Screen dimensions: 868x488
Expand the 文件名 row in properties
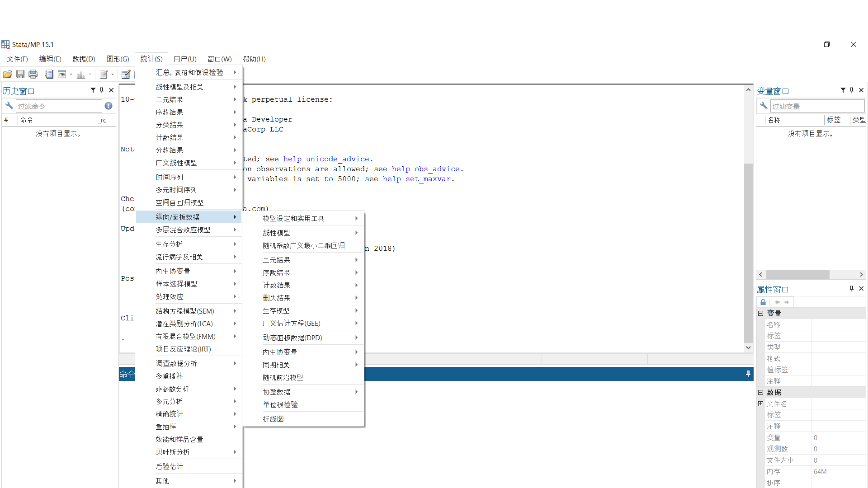pyautogui.click(x=760, y=404)
